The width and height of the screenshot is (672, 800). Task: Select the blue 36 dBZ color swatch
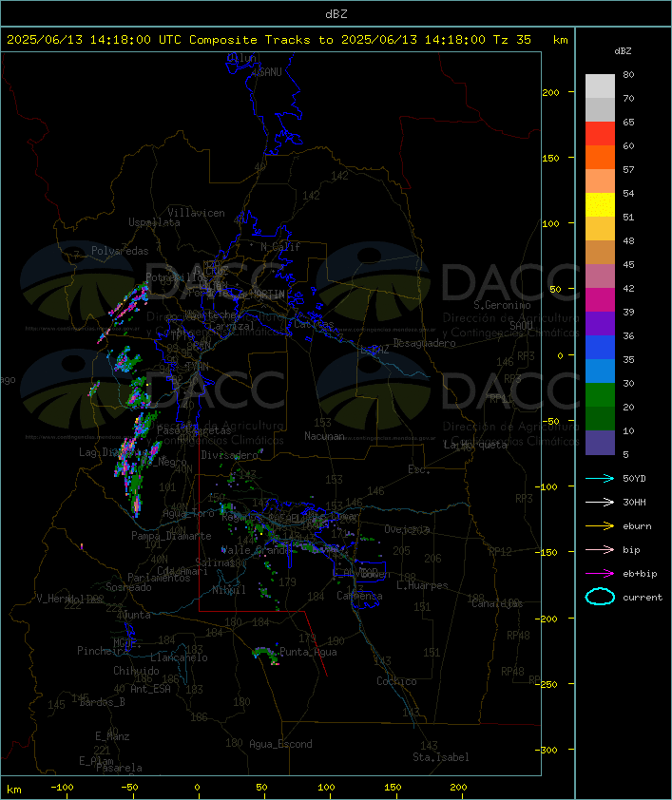pos(600,348)
